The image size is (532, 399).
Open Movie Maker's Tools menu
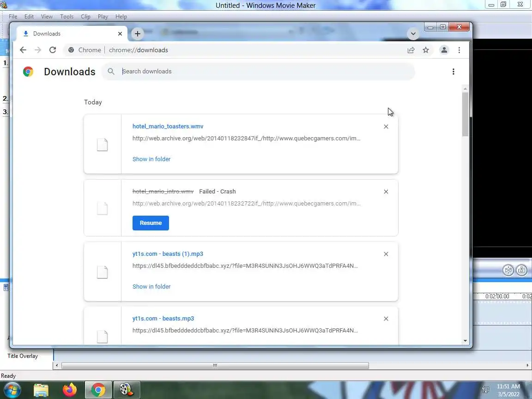[66, 16]
